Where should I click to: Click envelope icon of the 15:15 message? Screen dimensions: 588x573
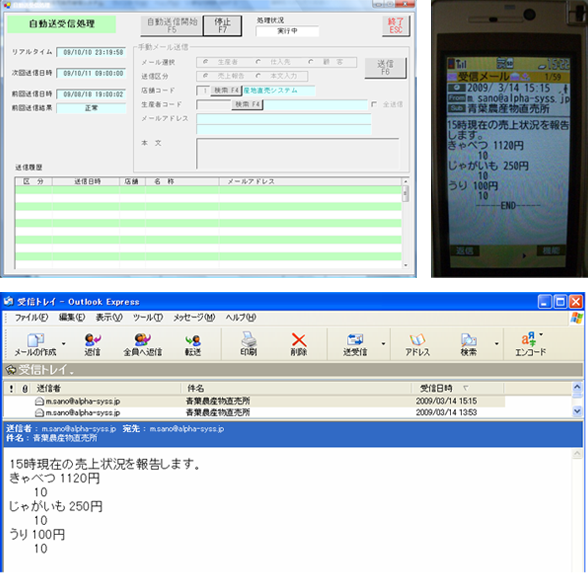pyautogui.click(x=39, y=401)
